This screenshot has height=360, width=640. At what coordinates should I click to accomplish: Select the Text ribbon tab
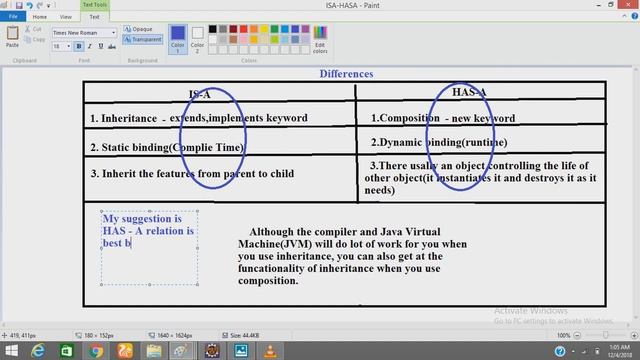point(94,17)
